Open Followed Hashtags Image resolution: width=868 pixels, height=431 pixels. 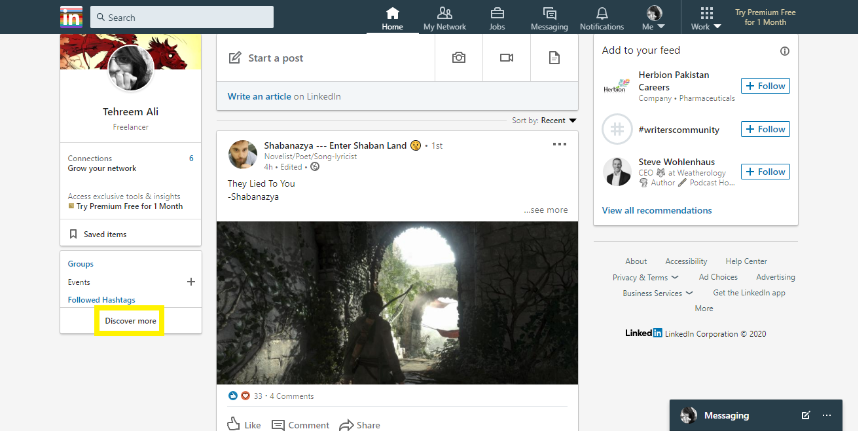tap(101, 300)
